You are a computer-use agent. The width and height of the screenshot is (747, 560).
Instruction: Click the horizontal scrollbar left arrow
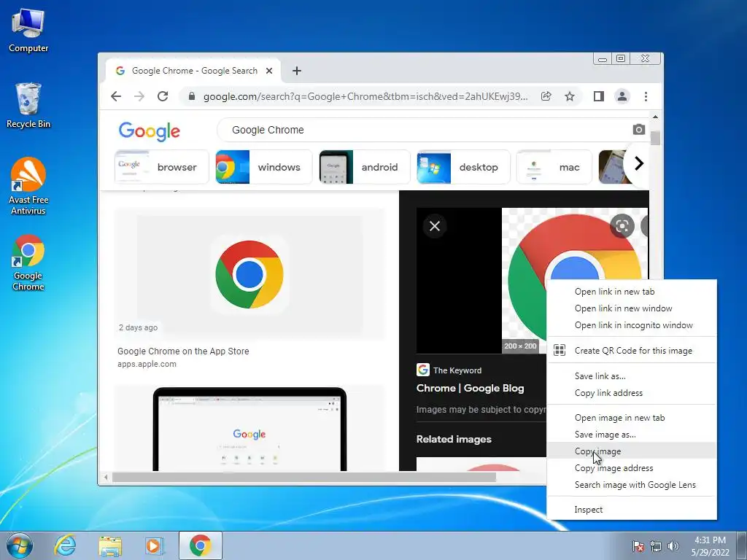click(x=106, y=477)
